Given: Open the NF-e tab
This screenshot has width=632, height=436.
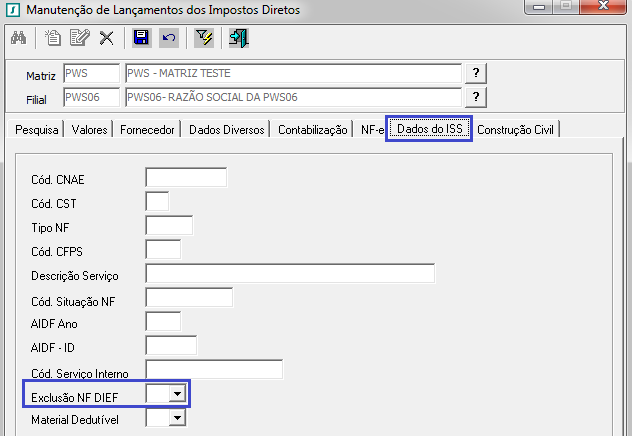Looking at the screenshot, I should coord(372,130).
